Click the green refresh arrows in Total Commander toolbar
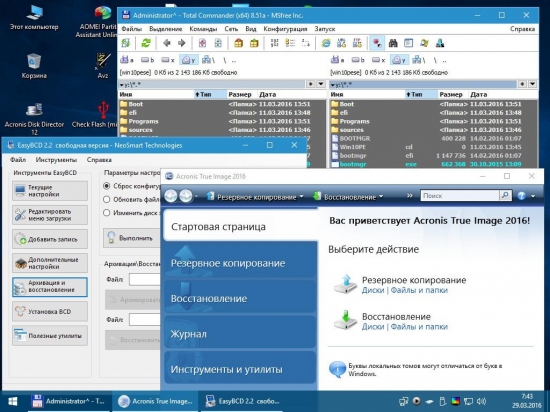Viewport: 550px width, 412px height. (x=146, y=43)
